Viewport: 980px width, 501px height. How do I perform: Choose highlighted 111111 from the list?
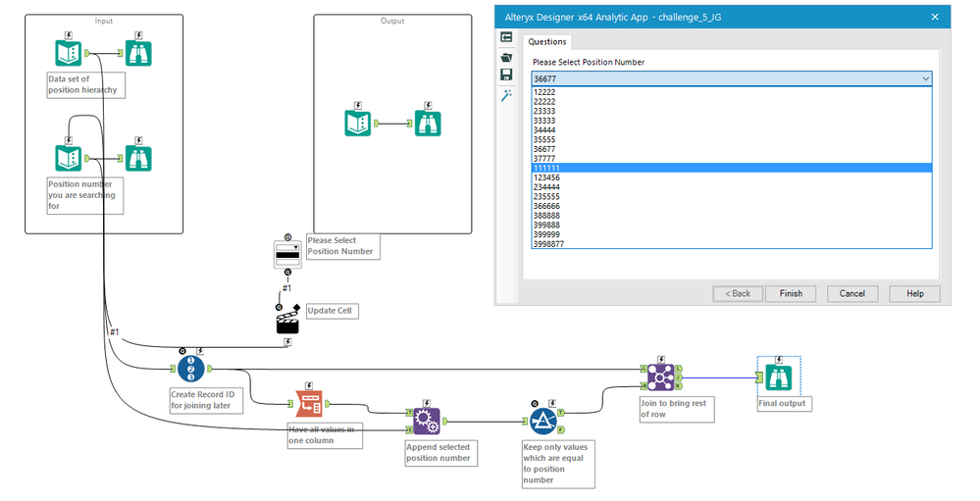732,168
